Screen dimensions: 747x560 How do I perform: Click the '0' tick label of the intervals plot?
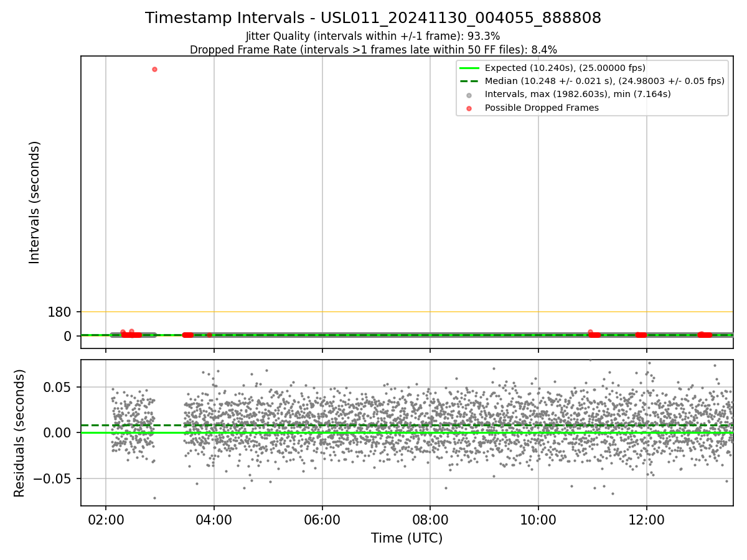pos(68,336)
